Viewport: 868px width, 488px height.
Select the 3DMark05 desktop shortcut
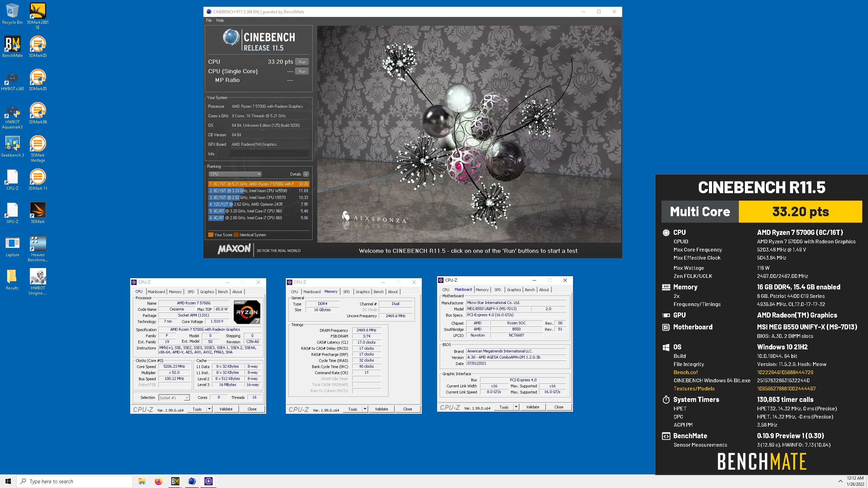point(38,80)
